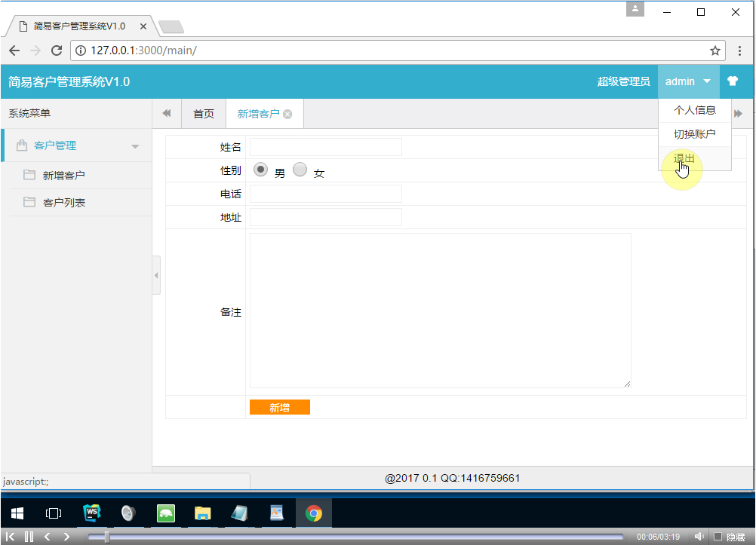The height and width of the screenshot is (545, 756).
Task: Select the 男 radio button
Action: click(260, 170)
